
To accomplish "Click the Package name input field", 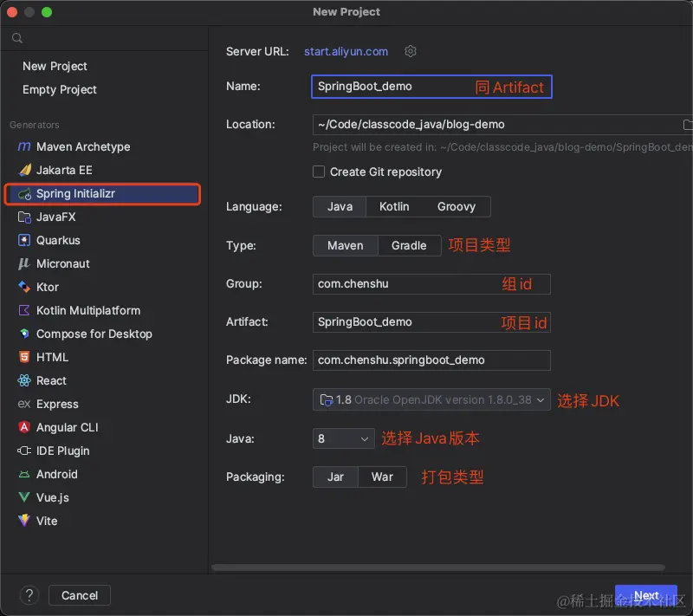I will (431, 360).
